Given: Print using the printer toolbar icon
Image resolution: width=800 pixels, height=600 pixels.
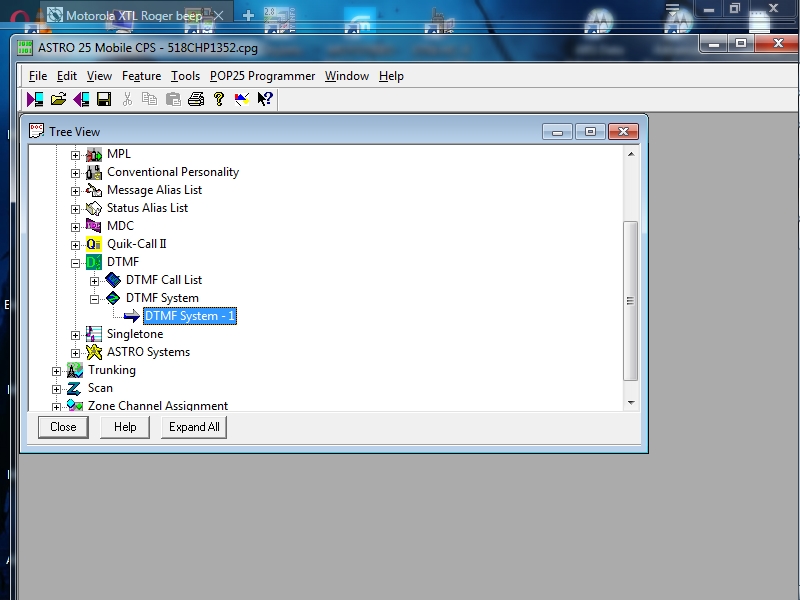Looking at the screenshot, I should click(196, 99).
